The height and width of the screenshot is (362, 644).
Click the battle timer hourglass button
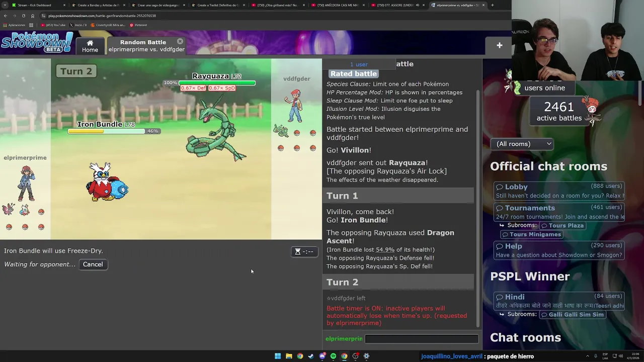pyautogui.click(x=305, y=251)
